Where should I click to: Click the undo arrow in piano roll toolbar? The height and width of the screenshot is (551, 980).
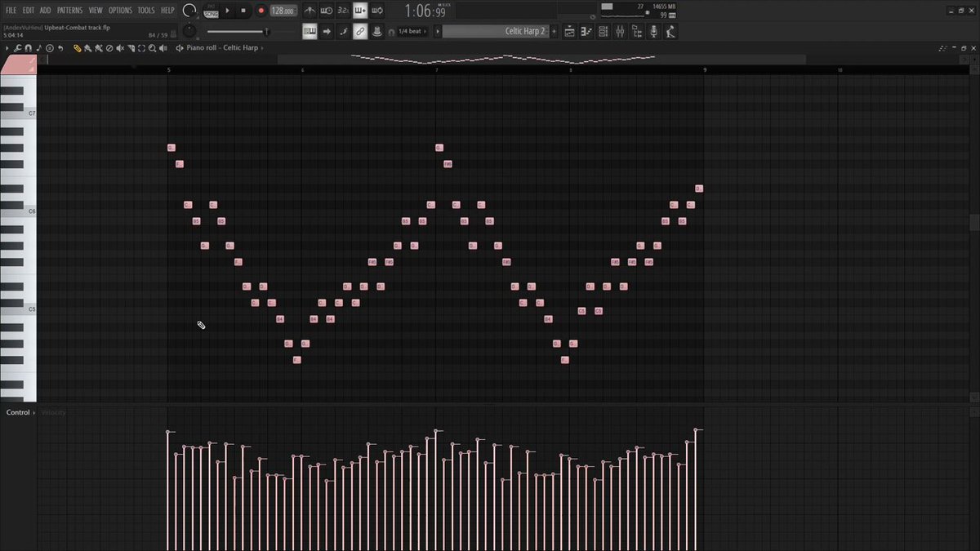point(60,48)
